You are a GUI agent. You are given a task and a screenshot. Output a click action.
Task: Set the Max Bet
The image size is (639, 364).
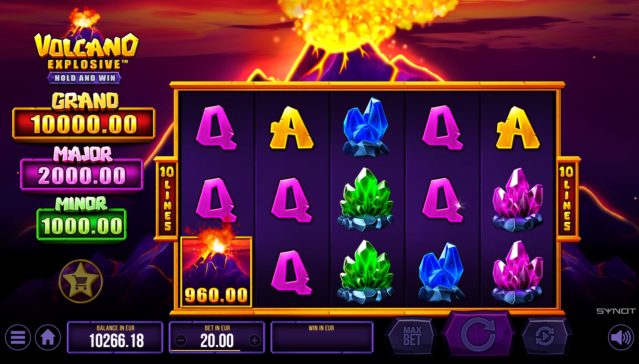coord(412,336)
